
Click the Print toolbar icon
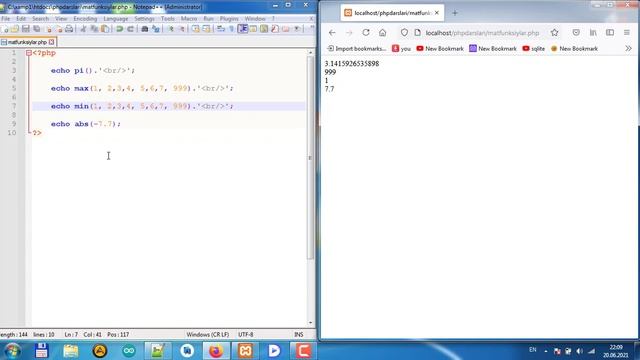[69, 29]
